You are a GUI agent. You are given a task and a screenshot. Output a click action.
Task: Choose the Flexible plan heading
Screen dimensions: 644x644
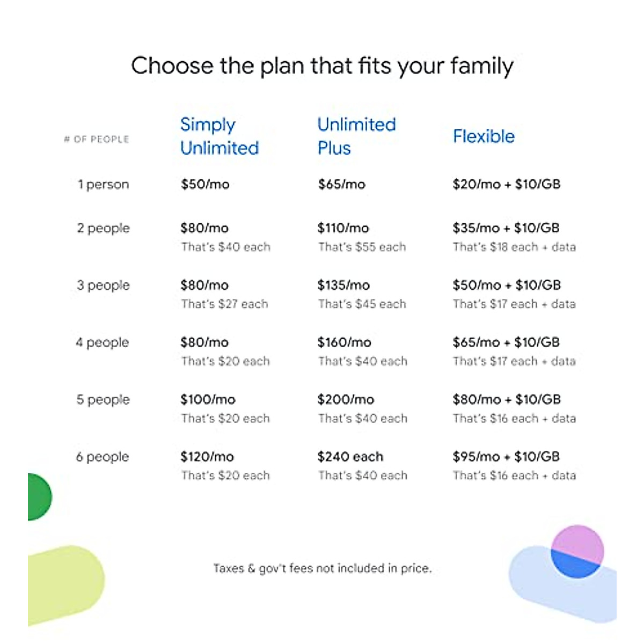click(x=484, y=136)
